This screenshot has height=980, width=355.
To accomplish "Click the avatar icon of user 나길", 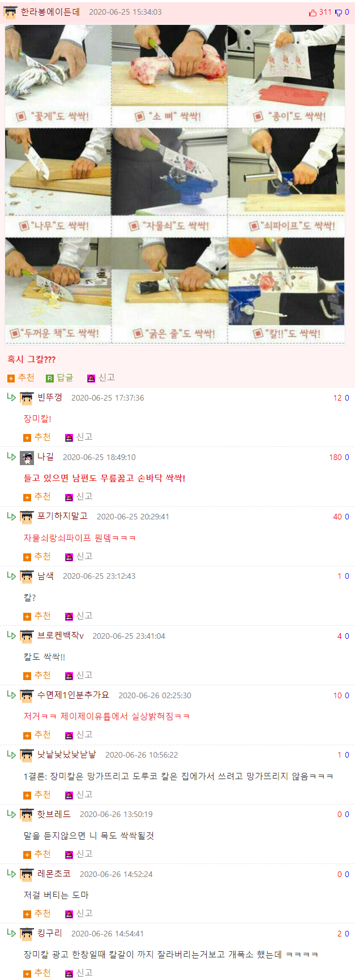I will (27, 458).
